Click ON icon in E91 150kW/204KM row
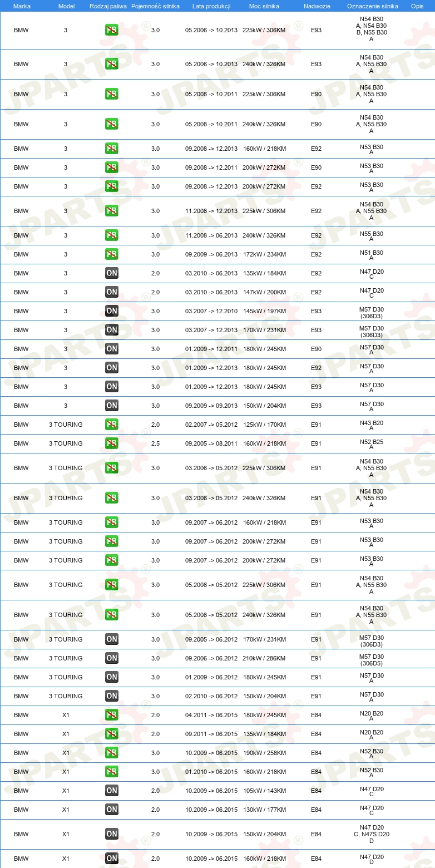The width and height of the screenshot is (435, 868). [x=111, y=696]
